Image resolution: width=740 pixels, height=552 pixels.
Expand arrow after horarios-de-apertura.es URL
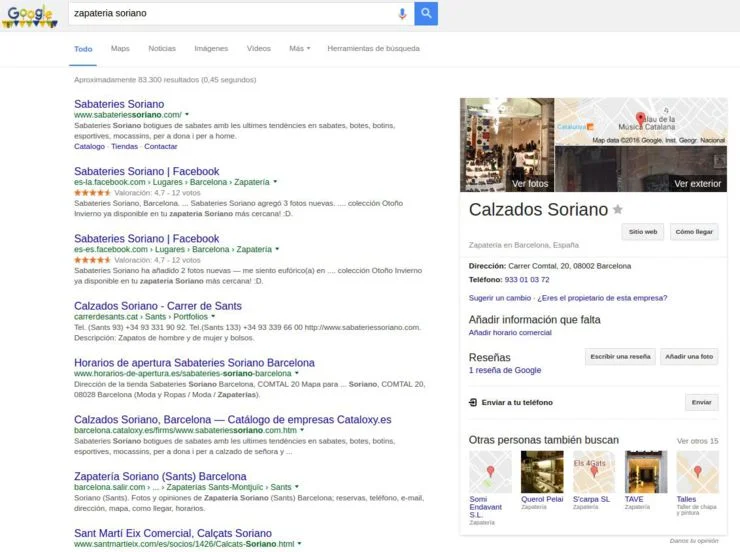click(x=297, y=374)
